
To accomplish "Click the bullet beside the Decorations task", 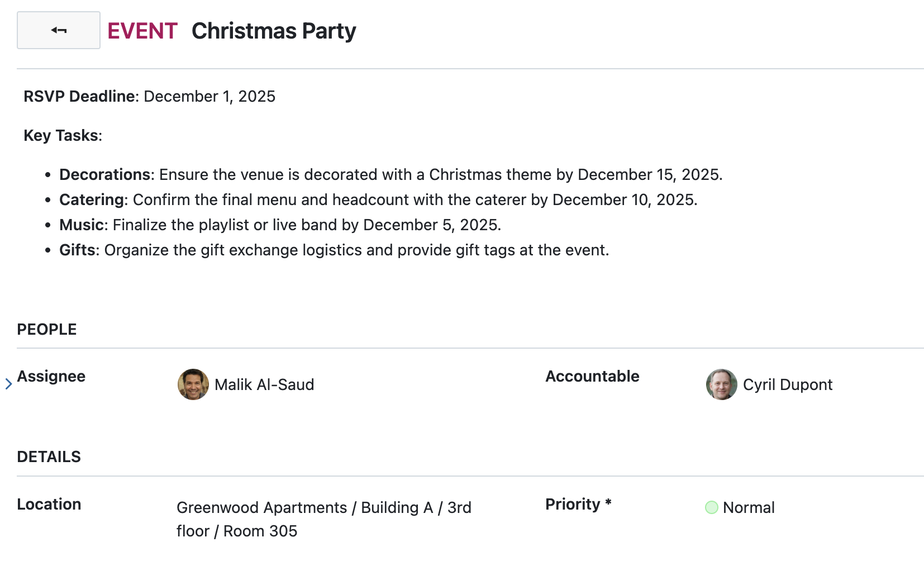I will [47, 175].
